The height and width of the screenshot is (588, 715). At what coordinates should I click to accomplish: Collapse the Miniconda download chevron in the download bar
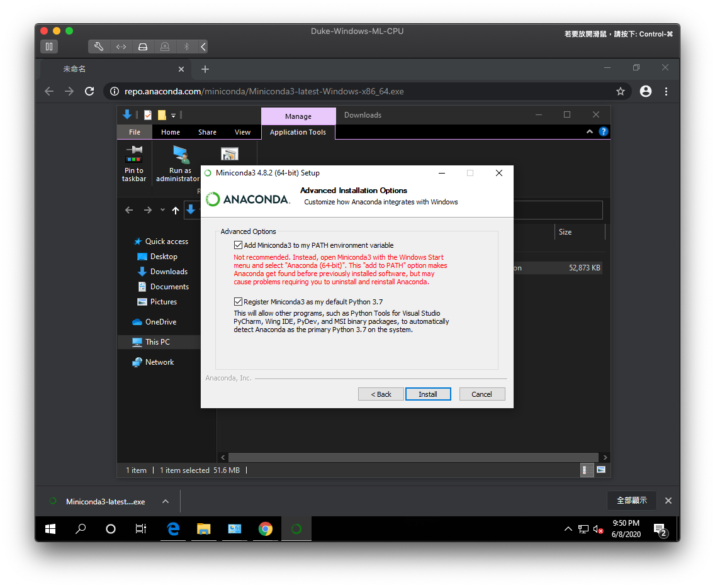(165, 501)
